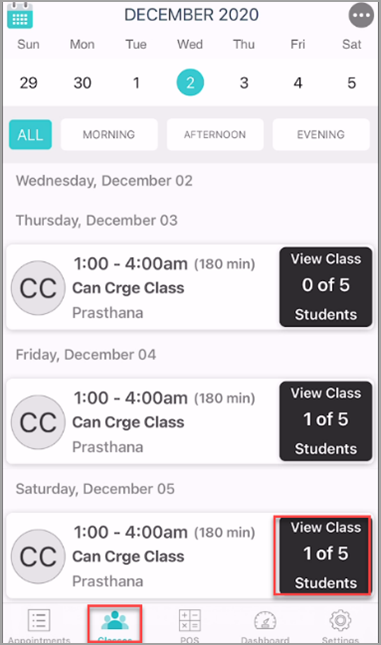
Task: Open the calendar icon at top left
Action: (x=20, y=15)
